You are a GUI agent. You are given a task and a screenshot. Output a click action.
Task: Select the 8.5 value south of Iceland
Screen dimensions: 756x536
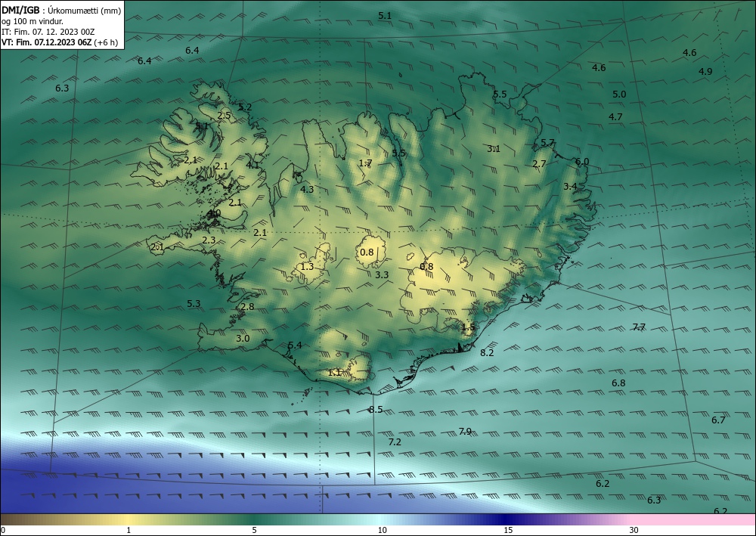coord(376,409)
